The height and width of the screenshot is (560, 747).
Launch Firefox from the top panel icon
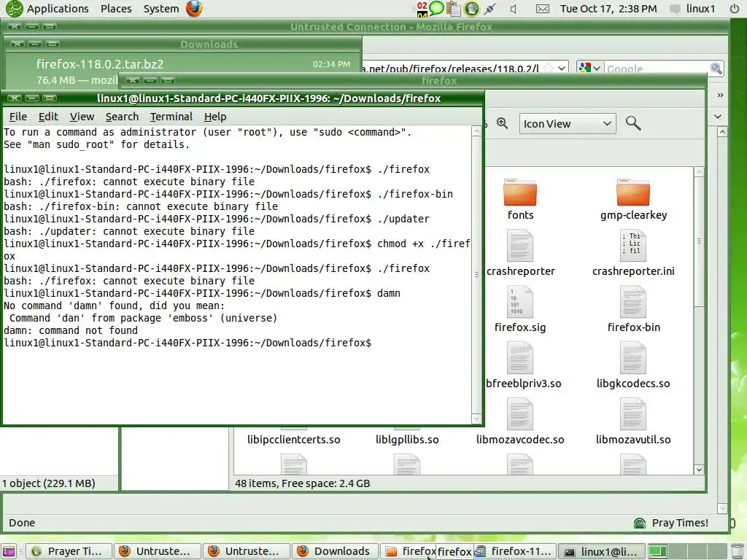coord(194,9)
